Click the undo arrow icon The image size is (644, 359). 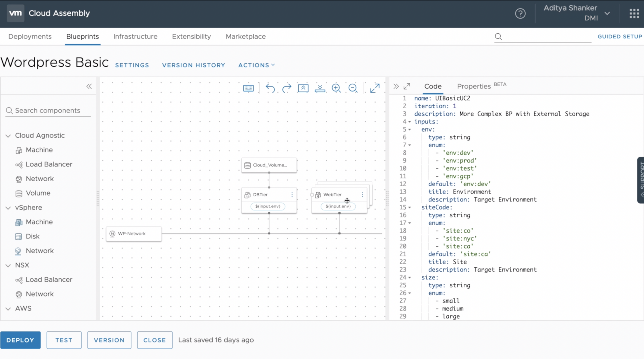click(270, 88)
